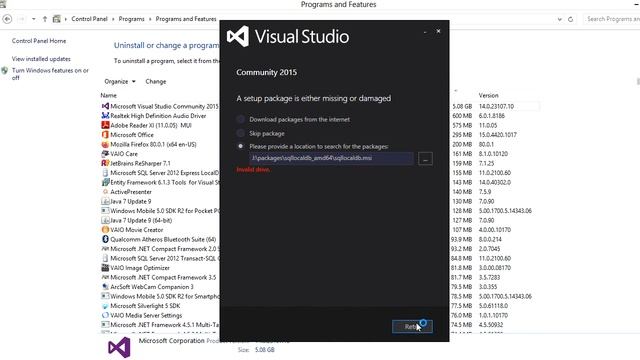Click the Mozilla Firefox 80.0.1 icon

105,144
